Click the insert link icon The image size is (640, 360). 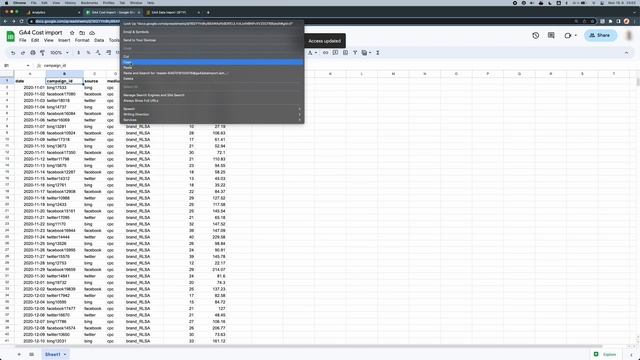325,53
